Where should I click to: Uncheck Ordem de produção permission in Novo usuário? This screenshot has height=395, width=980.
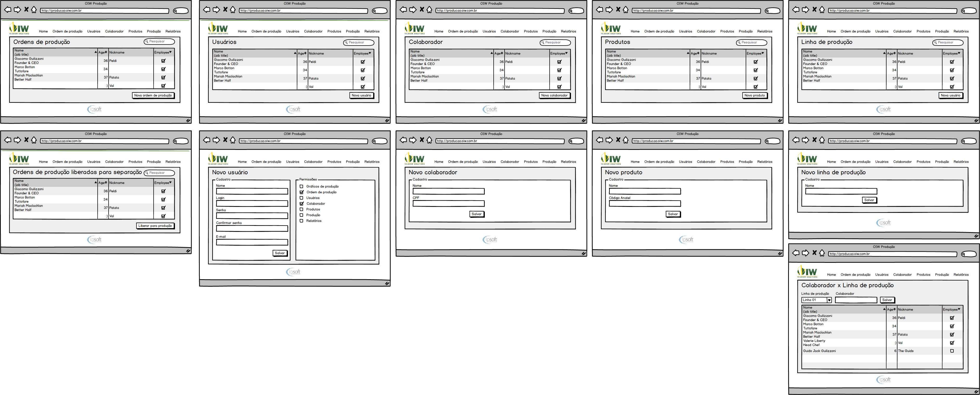[302, 192]
